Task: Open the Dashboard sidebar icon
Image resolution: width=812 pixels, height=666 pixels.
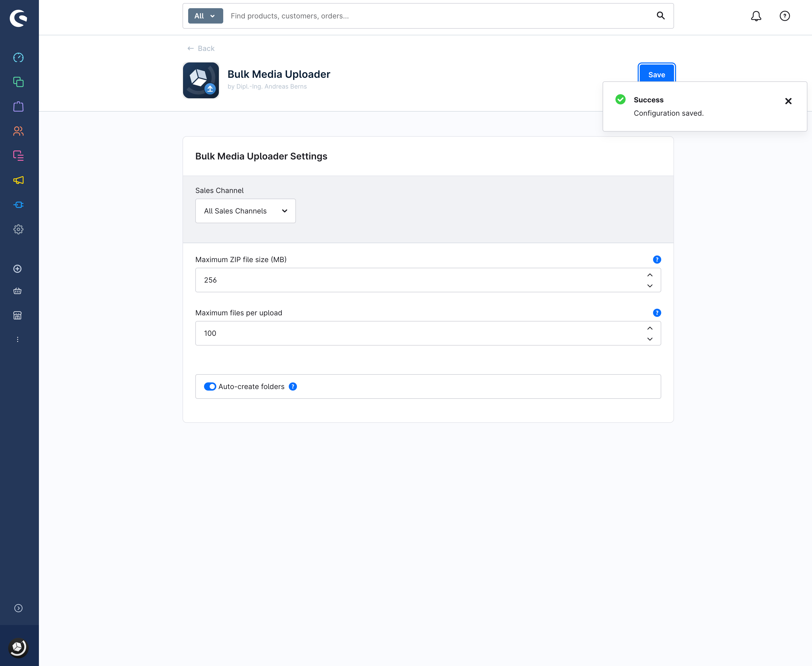Action: point(18,58)
